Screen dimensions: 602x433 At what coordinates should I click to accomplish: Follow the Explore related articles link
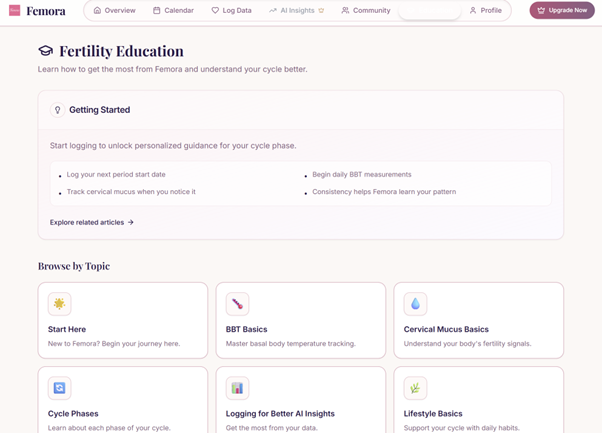click(91, 222)
